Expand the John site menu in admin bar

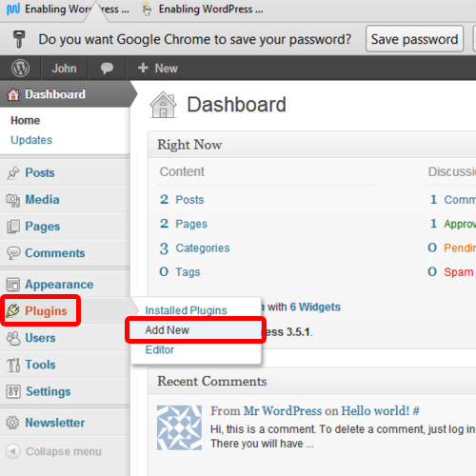click(65, 69)
